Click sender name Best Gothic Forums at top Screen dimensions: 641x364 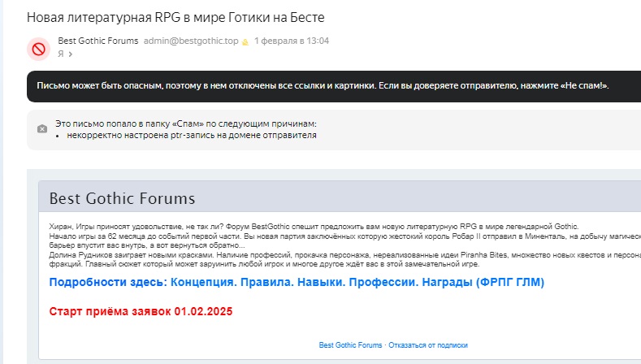click(x=98, y=41)
